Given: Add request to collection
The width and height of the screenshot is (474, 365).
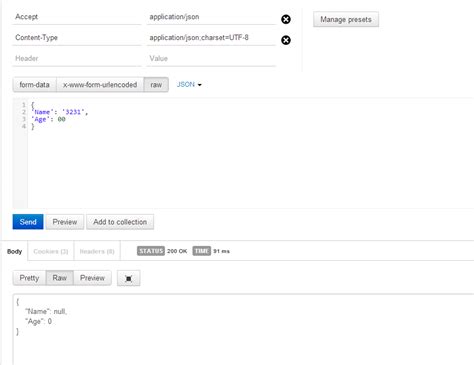Looking at the screenshot, I should pos(120,222).
